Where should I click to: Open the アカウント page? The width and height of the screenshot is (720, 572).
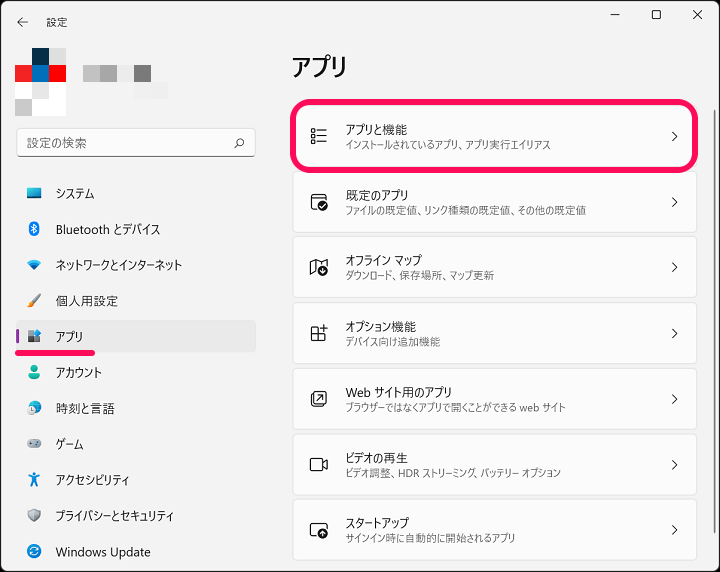(x=78, y=372)
